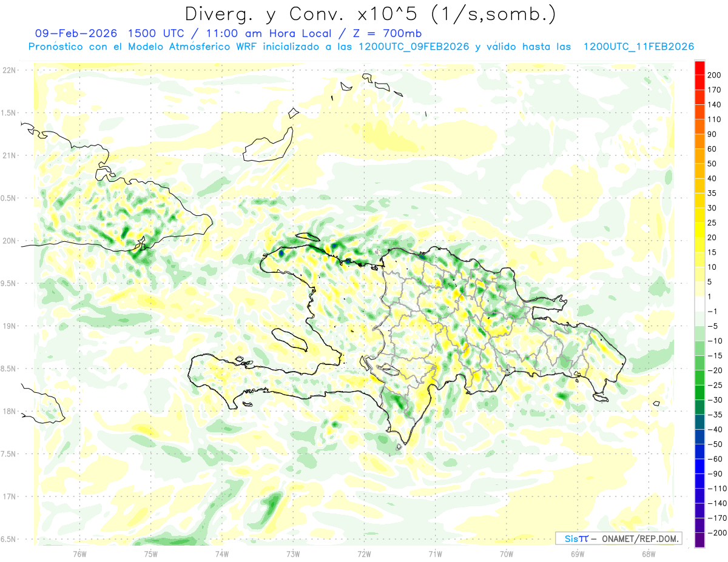
Task: Click the positive "200" color scale value
Action: [x=714, y=75]
